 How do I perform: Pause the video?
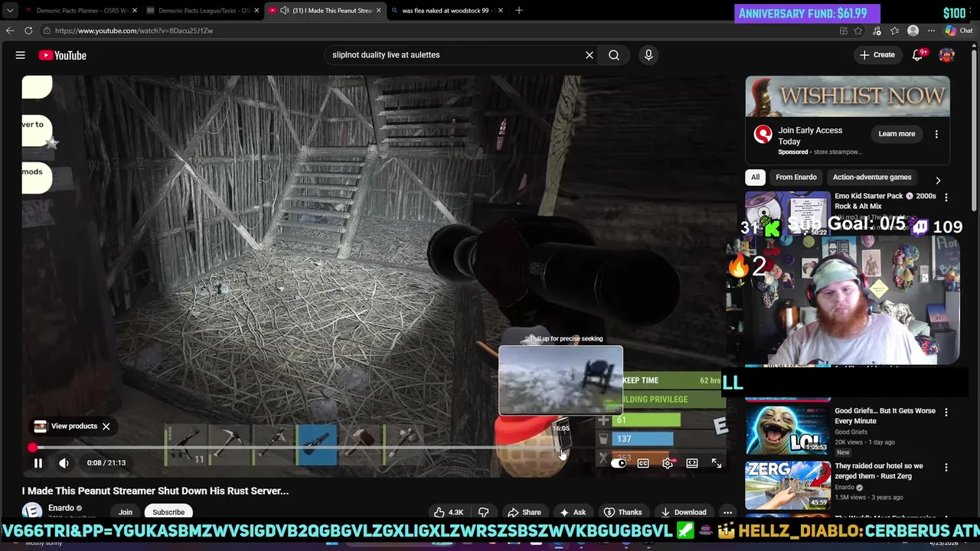click(38, 462)
